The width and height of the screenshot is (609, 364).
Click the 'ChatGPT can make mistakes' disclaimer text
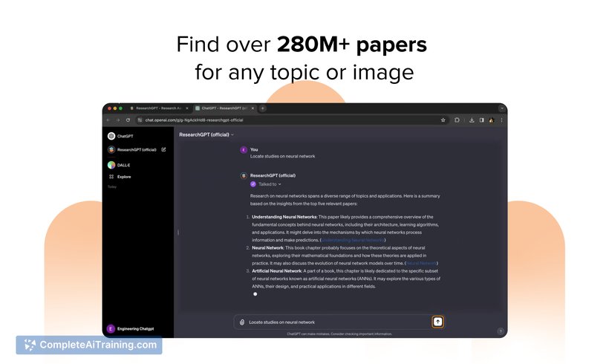coord(339,334)
